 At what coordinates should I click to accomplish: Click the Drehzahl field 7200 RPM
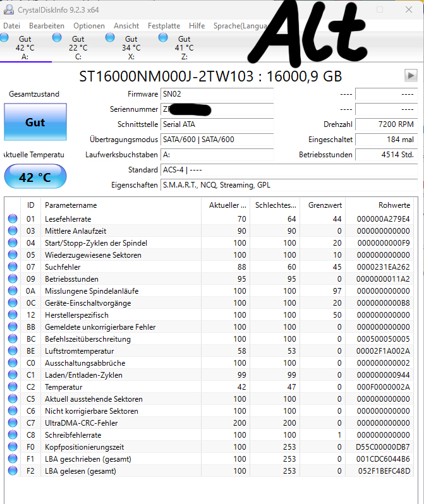tap(386, 124)
